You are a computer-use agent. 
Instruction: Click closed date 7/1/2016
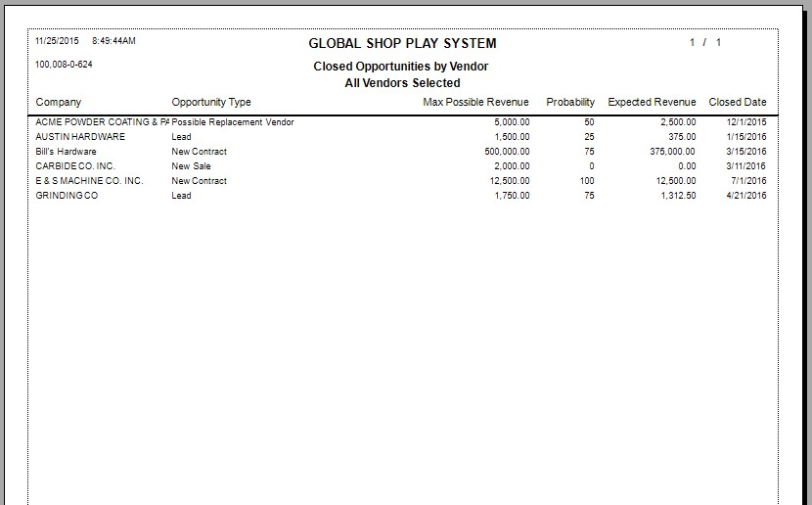[748, 181]
